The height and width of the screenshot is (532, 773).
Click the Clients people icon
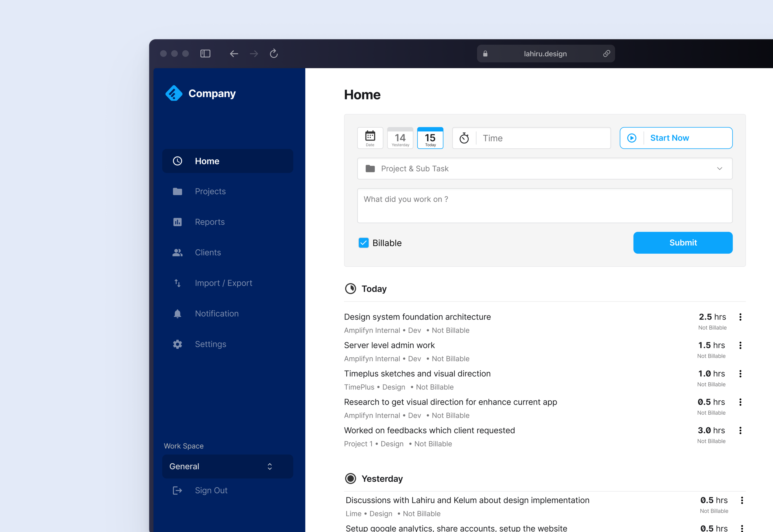coord(177,253)
